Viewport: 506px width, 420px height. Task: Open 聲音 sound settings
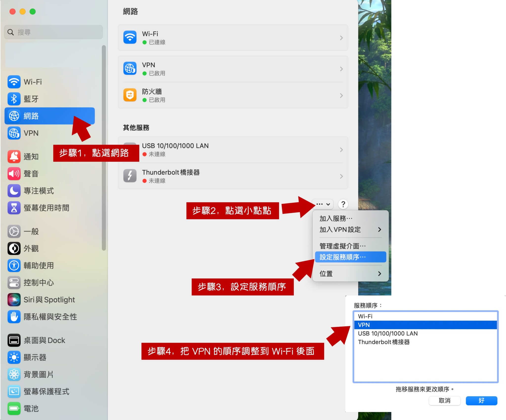click(x=49, y=174)
